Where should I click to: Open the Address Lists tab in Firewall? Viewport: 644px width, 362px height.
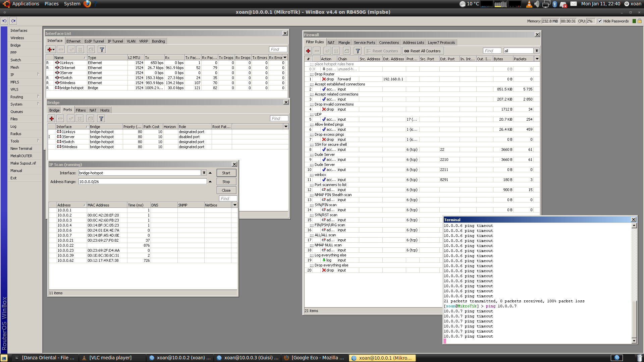pyautogui.click(x=414, y=43)
